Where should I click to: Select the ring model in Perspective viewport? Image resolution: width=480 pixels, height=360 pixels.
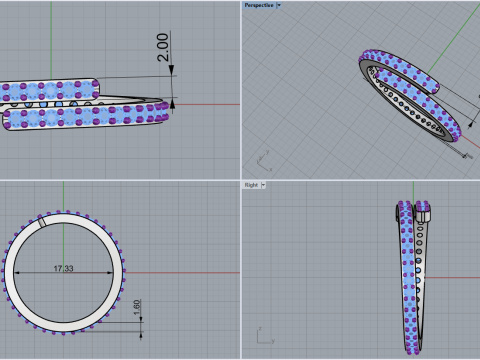point(410,95)
